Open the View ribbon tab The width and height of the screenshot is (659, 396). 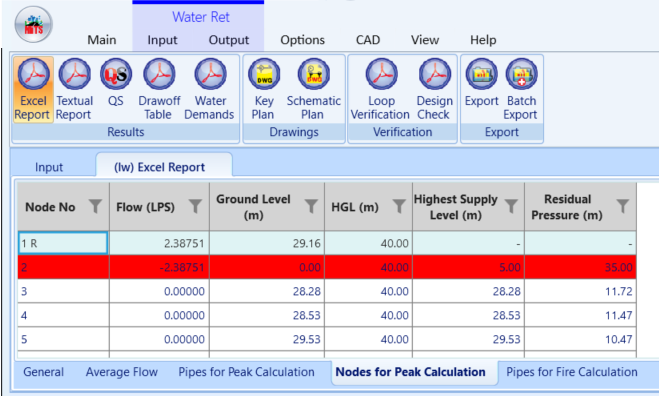[425, 40]
